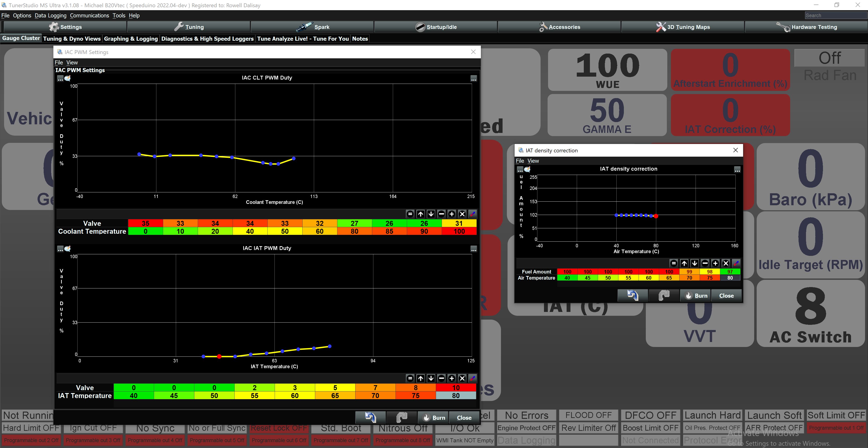Click the redo arrow in the IAT density correction dialog
The height and width of the screenshot is (448, 868).
[664, 295]
